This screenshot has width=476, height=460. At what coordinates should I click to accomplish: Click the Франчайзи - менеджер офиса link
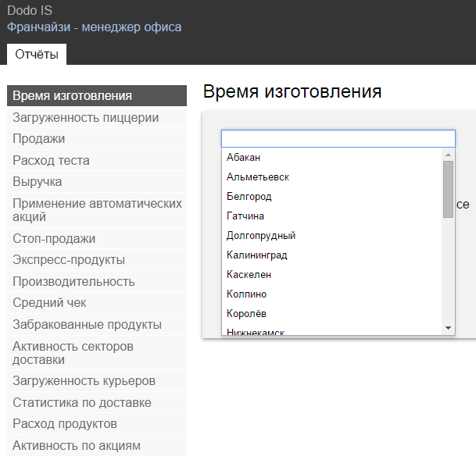point(94,27)
